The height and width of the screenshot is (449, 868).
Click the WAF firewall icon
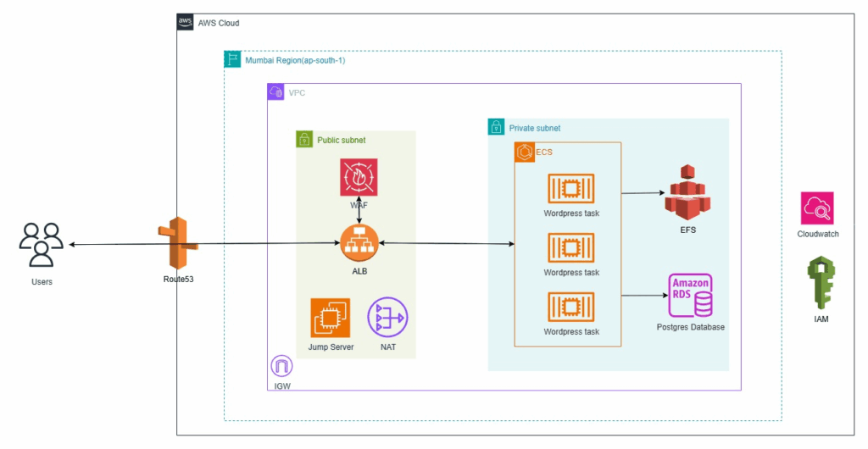click(359, 178)
